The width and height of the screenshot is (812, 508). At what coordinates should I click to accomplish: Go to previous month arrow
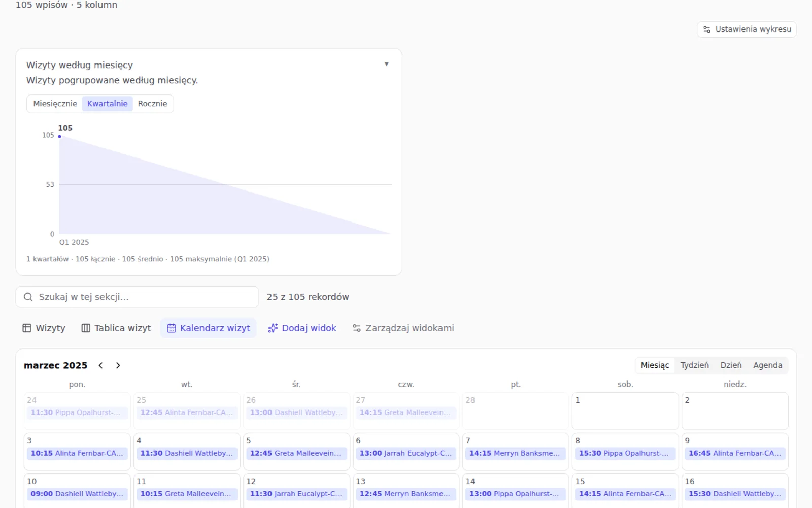click(x=100, y=365)
